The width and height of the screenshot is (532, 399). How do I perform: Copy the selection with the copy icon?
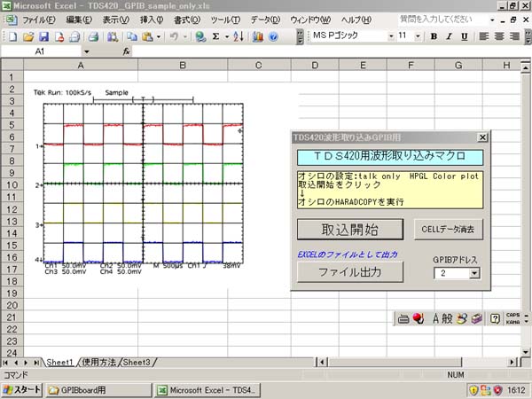point(132,36)
